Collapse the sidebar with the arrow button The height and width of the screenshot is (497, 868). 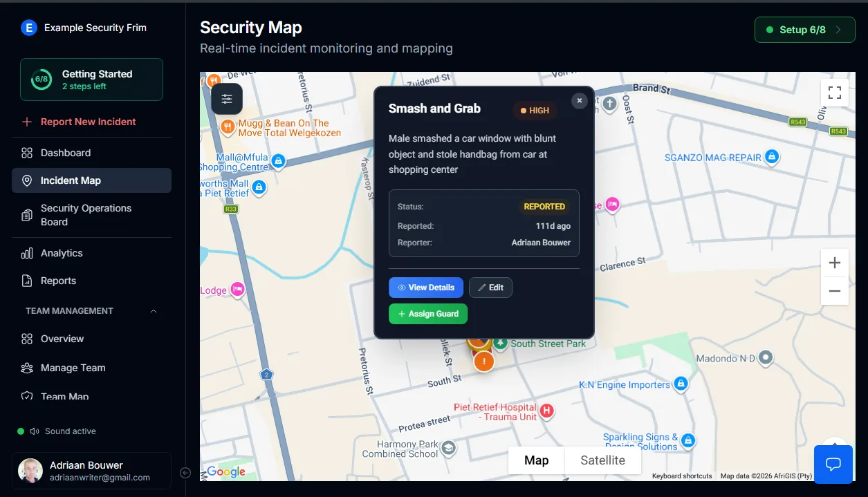tap(185, 473)
